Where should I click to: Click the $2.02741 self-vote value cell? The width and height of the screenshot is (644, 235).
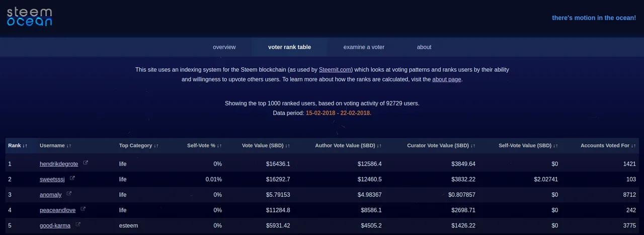[546, 179]
